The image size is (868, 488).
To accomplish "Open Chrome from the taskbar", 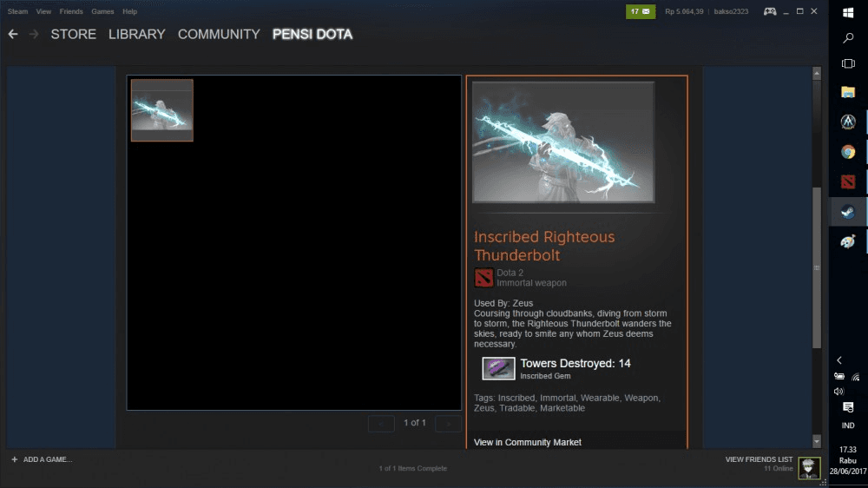I will (847, 152).
